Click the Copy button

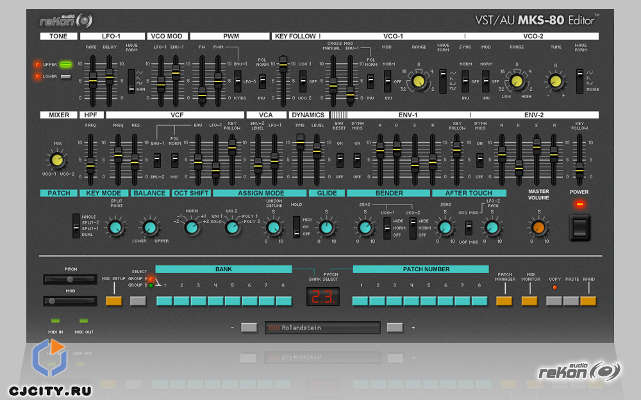click(554, 301)
